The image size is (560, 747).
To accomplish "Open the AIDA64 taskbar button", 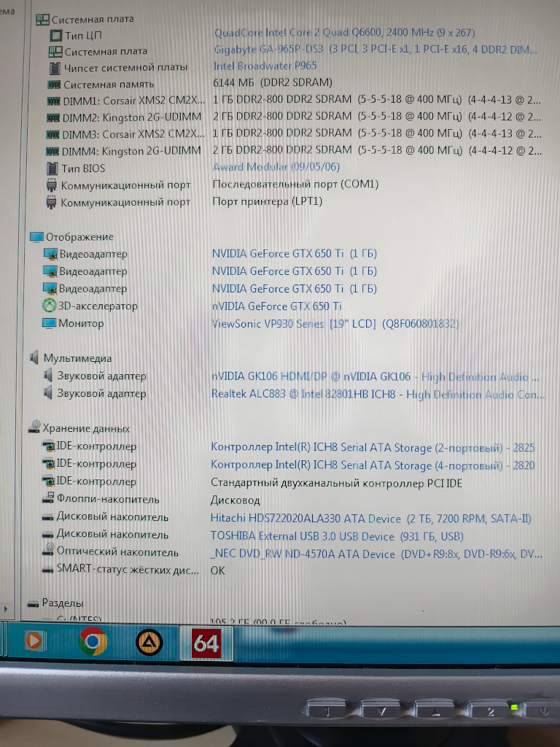I will click(206, 643).
